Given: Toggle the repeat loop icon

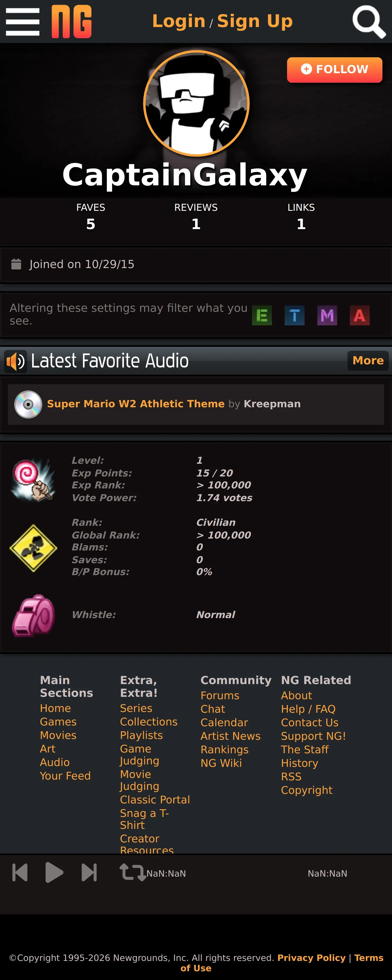Looking at the screenshot, I should point(132,872).
